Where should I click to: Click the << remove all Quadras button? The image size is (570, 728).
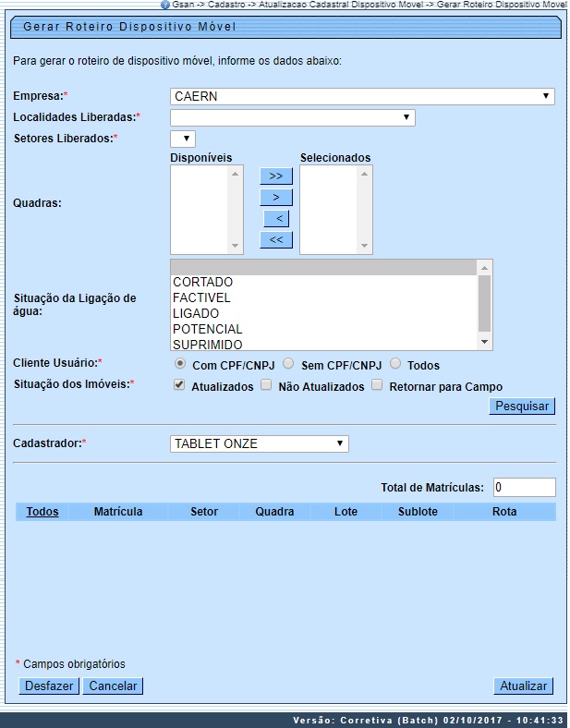(x=275, y=240)
